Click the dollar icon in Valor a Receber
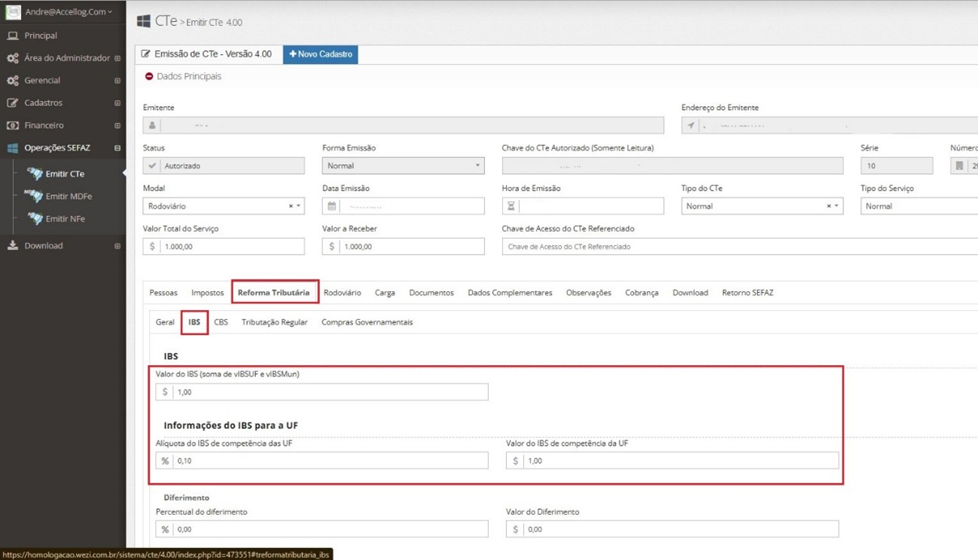Image resolution: width=978 pixels, height=560 pixels. click(331, 246)
